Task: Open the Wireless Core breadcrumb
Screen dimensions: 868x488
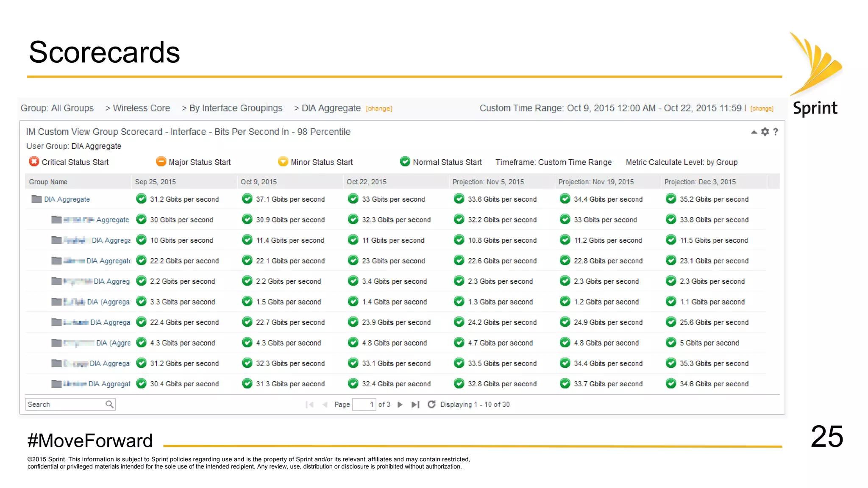Action: pyautogui.click(x=142, y=108)
